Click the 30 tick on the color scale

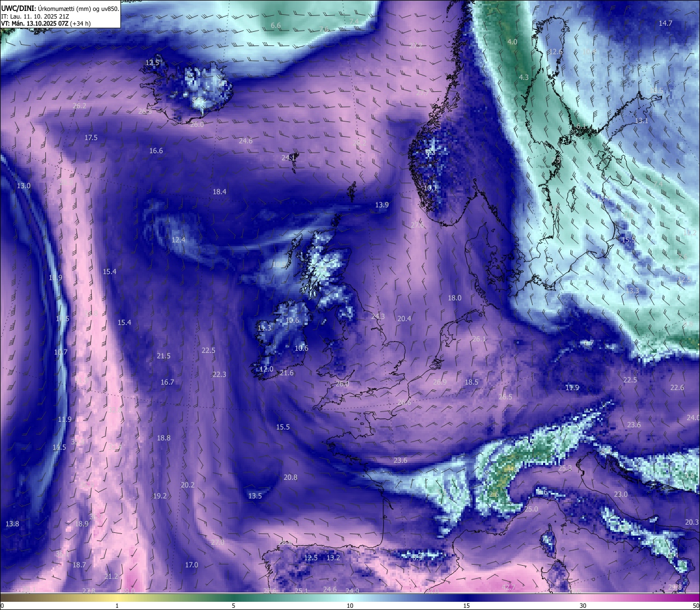pos(583,606)
